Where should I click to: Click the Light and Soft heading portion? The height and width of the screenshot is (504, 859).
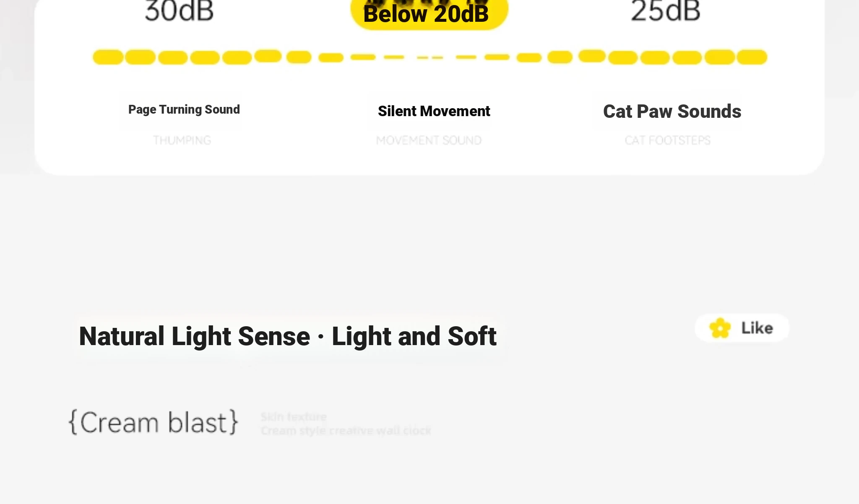[414, 336]
